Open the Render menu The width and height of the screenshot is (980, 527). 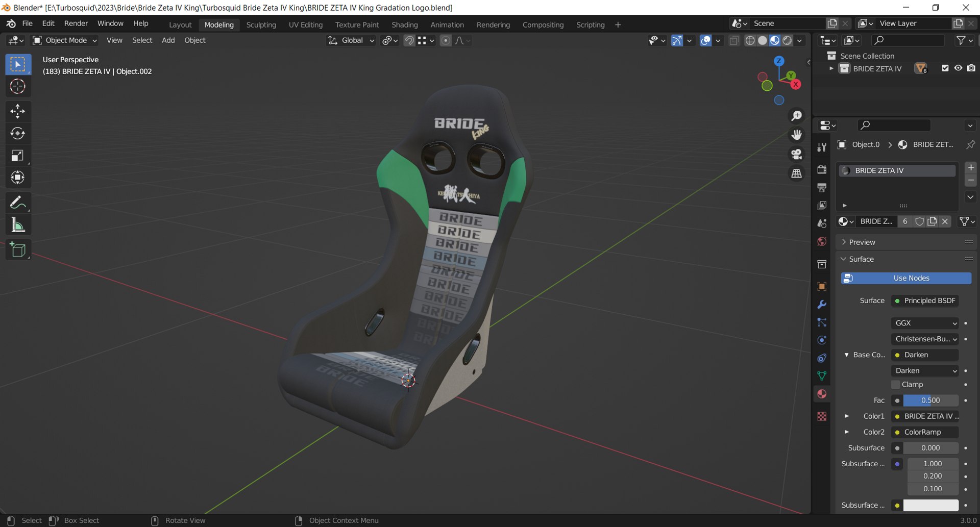(x=76, y=23)
